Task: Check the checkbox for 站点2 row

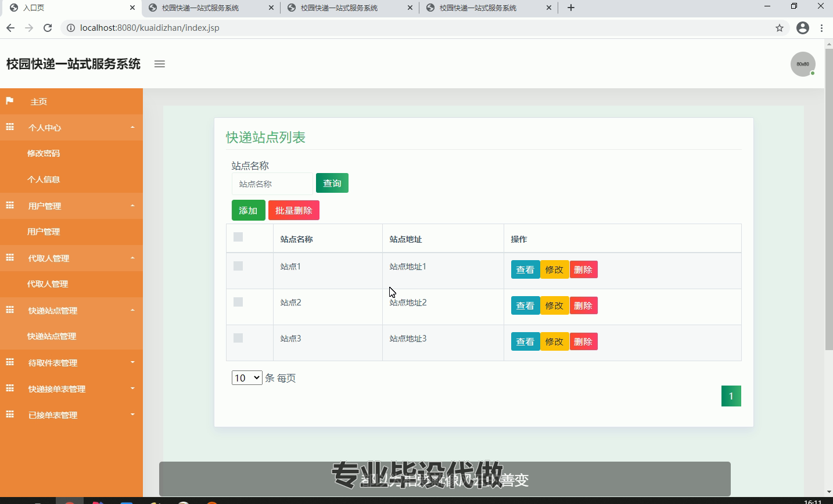Action: click(x=238, y=302)
